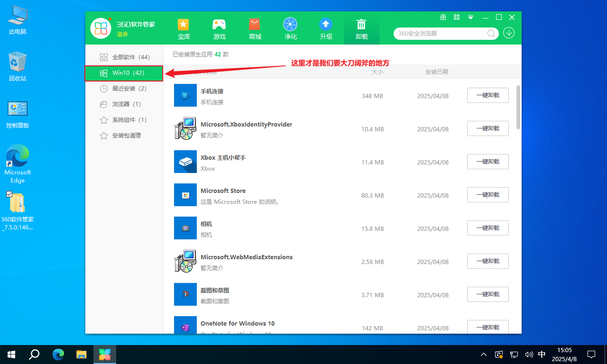This screenshot has width=607, height=364.
Task: Click the Microsoft Store app name
Action: 223,191
